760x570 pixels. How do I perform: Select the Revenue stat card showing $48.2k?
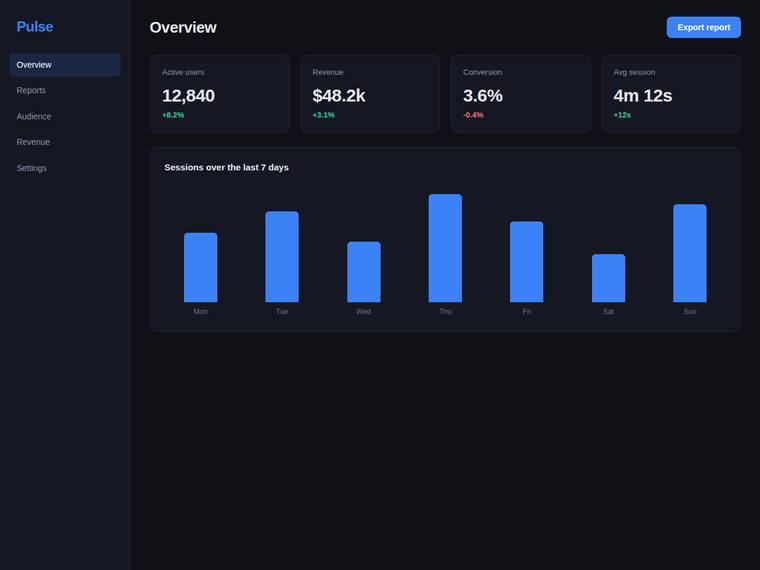[x=370, y=94]
